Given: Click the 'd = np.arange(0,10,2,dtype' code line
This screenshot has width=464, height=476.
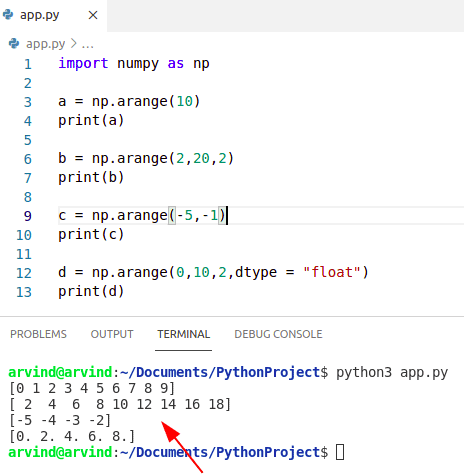Looking at the screenshot, I should tap(213, 273).
